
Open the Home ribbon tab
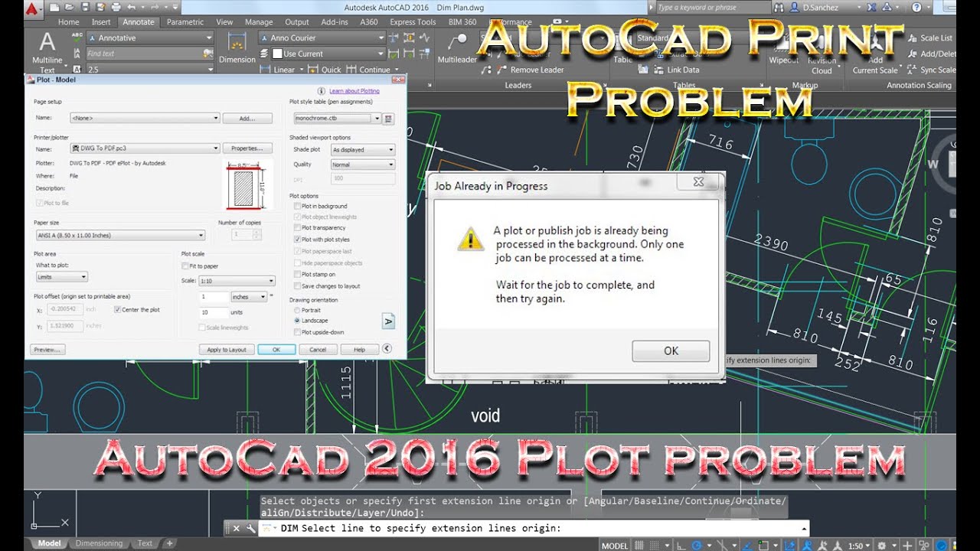(x=69, y=22)
